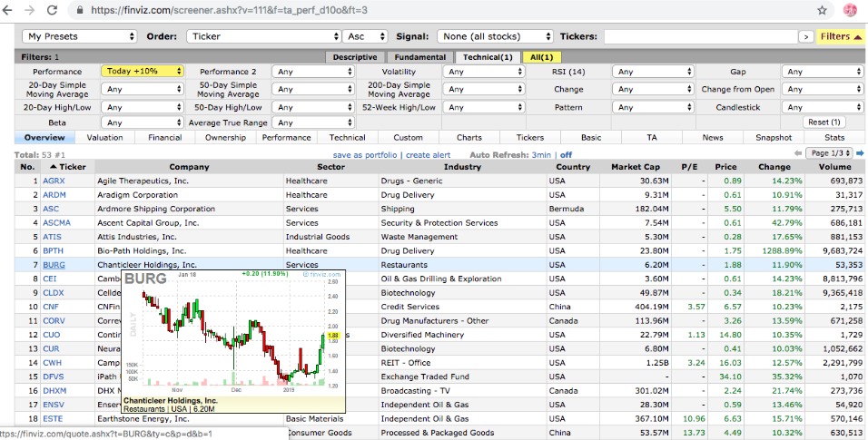Open the Charts view tab
The height and width of the screenshot is (440, 868).
click(469, 137)
